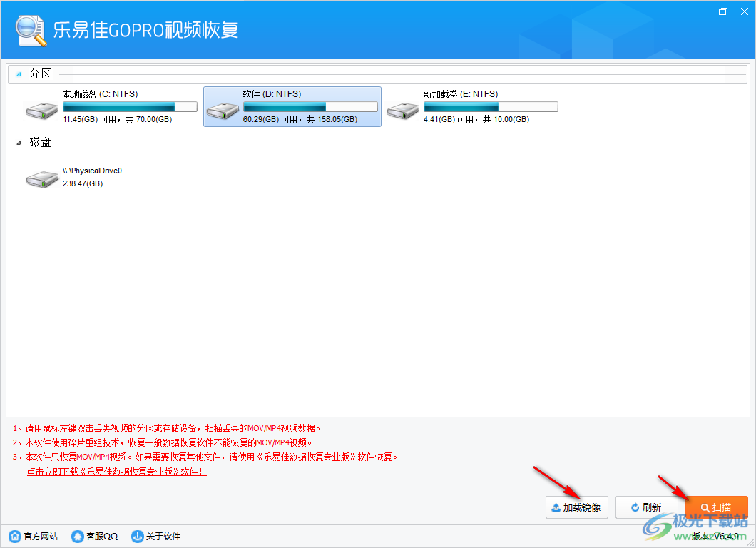Click instruction line 3 about MOV/MP4 only
The width and height of the screenshot is (756, 548).
pos(205,457)
